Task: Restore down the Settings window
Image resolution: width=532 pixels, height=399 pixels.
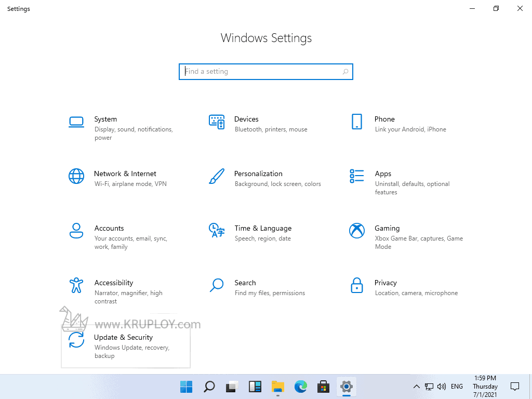Action: (x=496, y=8)
